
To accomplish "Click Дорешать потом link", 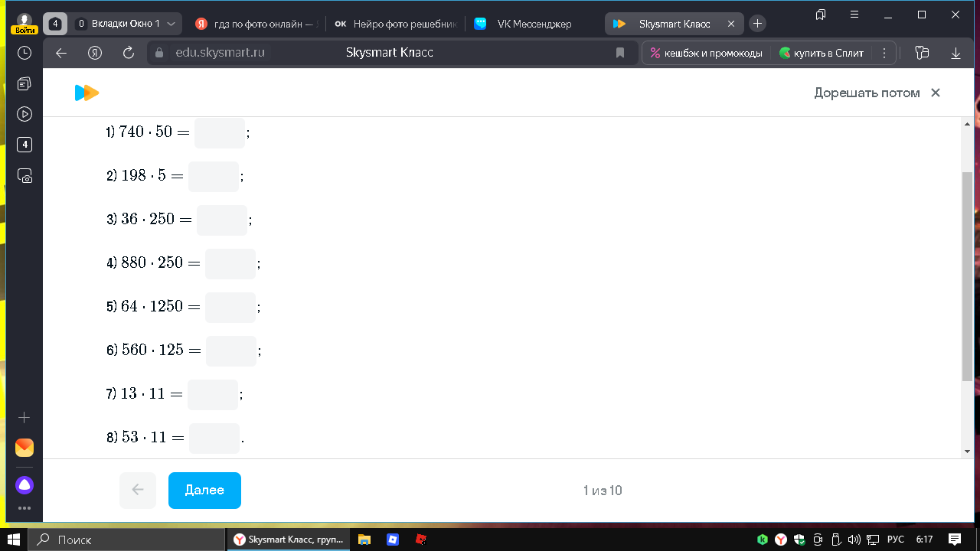I will [867, 93].
